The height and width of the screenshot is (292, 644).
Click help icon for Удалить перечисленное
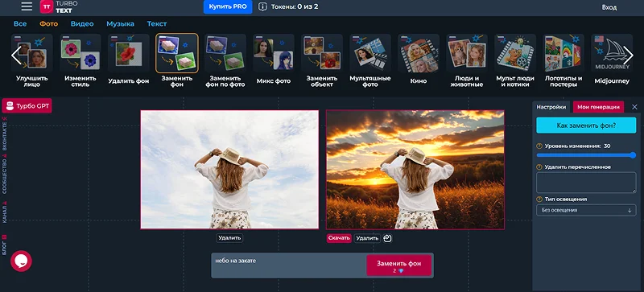[x=539, y=167]
